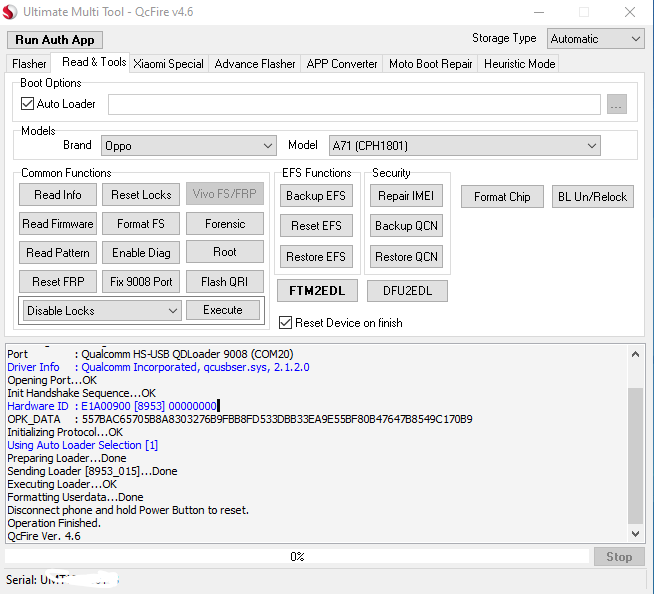Image resolution: width=654 pixels, height=594 pixels.
Task: Select the Heuristic Mode tab
Action: pos(519,64)
